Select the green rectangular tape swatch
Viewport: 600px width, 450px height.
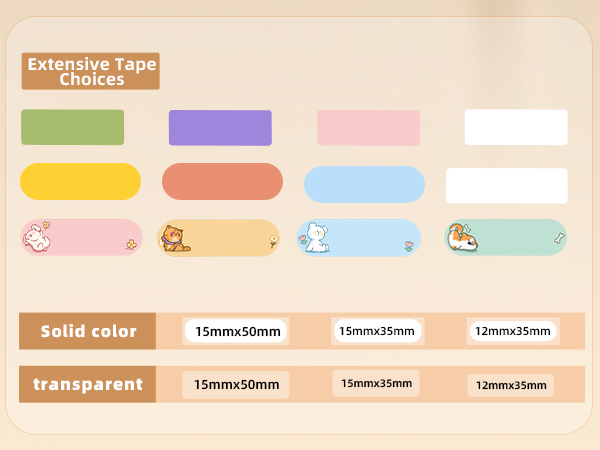73,127
